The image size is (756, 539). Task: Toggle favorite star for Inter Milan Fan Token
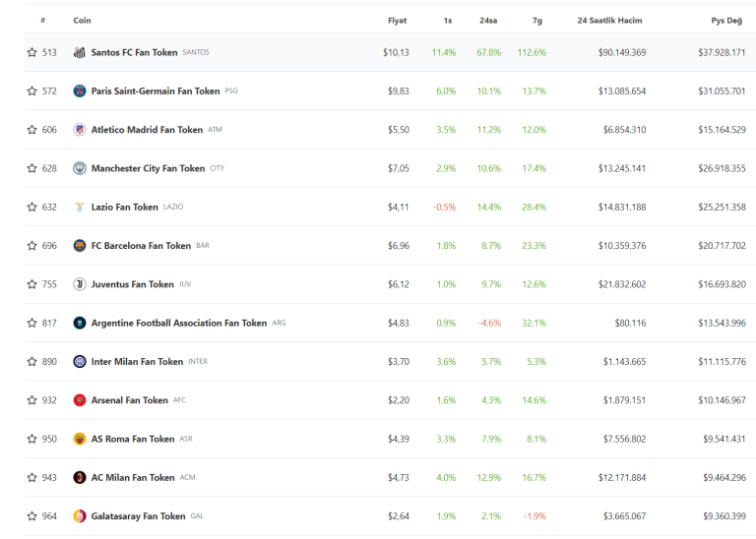point(32,362)
